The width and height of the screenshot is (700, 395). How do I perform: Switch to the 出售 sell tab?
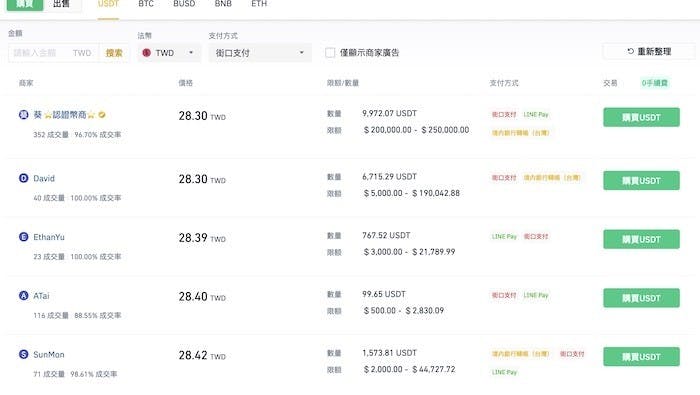(x=62, y=4)
